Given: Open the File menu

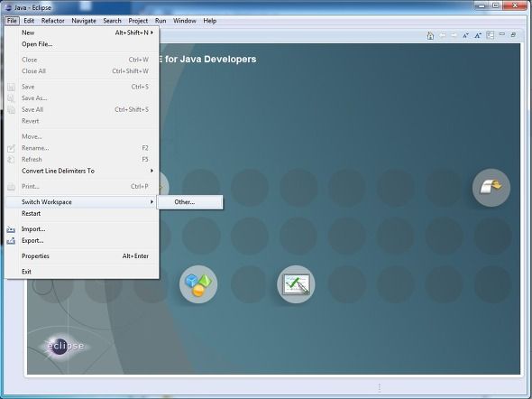Looking at the screenshot, I should point(12,21).
